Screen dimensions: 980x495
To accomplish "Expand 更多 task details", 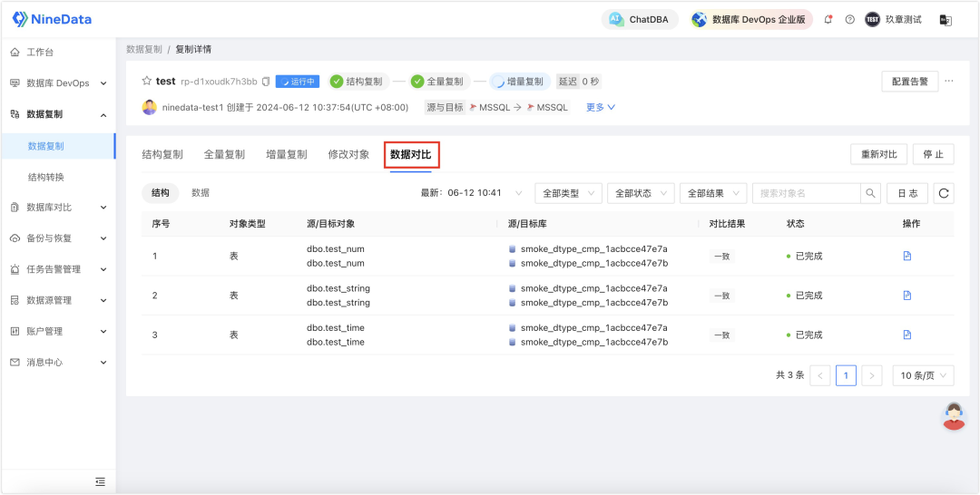I will [601, 107].
